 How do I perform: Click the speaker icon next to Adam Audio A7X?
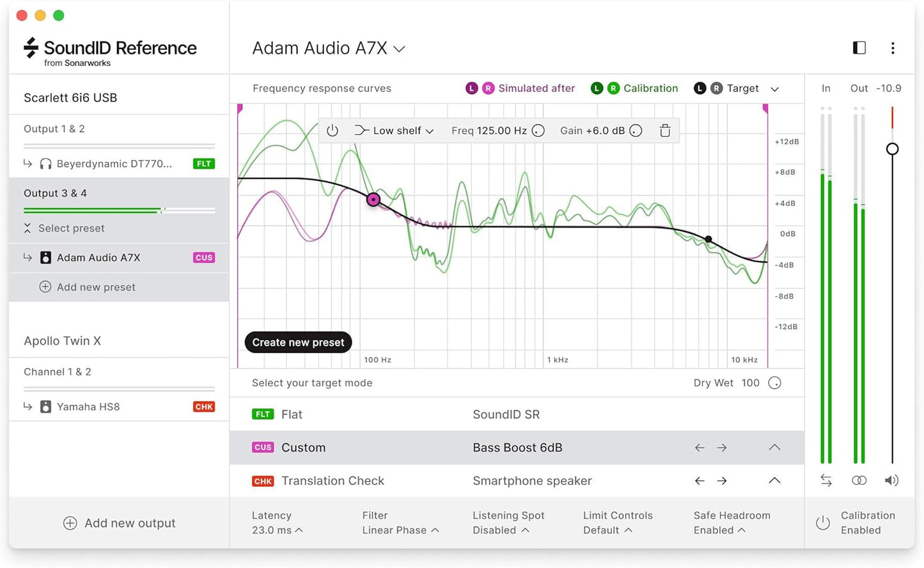click(45, 257)
